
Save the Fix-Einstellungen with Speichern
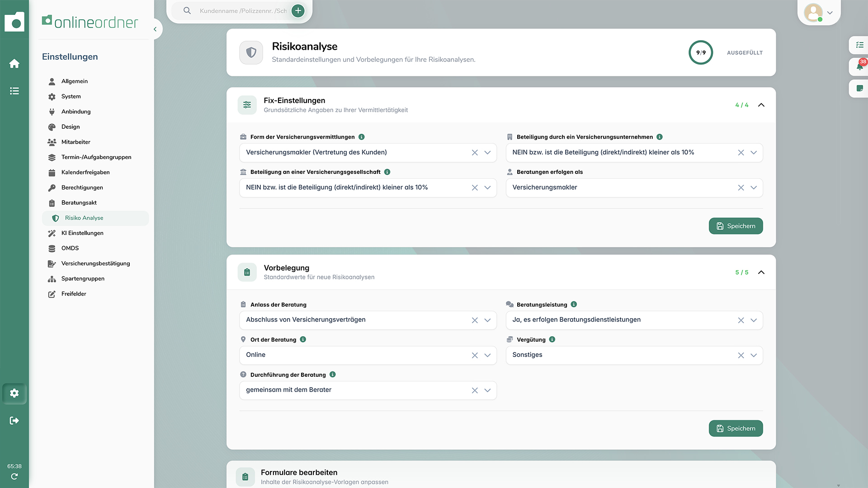coord(736,226)
